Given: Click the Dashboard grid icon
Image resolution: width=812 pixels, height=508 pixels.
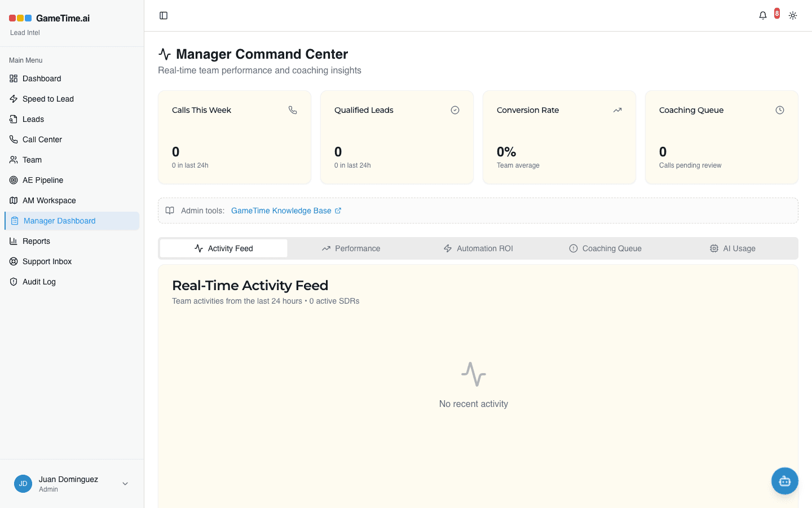Looking at the screenshot, I should (x=14, y=78).
